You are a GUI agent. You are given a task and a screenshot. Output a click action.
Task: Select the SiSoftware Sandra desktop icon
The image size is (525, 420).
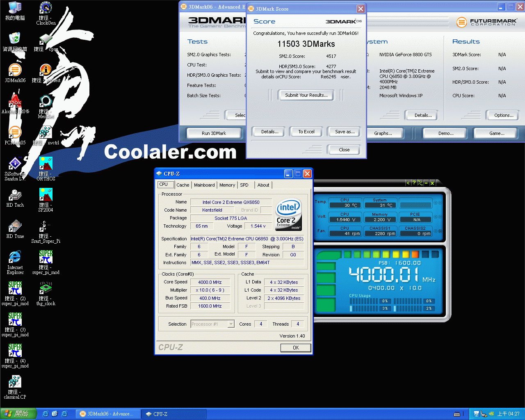click(x=15, y=169)
